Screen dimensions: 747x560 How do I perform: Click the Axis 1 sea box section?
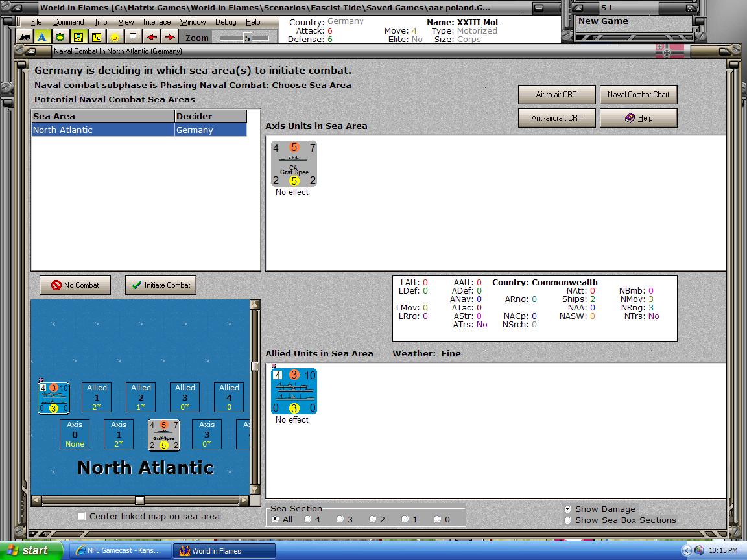pyautogui.click(x=119, y=434)
